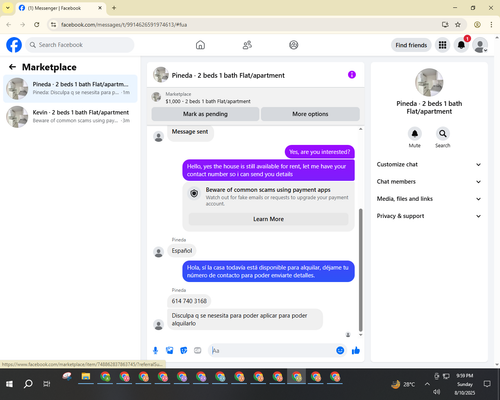Open the nine-dot menu grid icon

(442, 45)
